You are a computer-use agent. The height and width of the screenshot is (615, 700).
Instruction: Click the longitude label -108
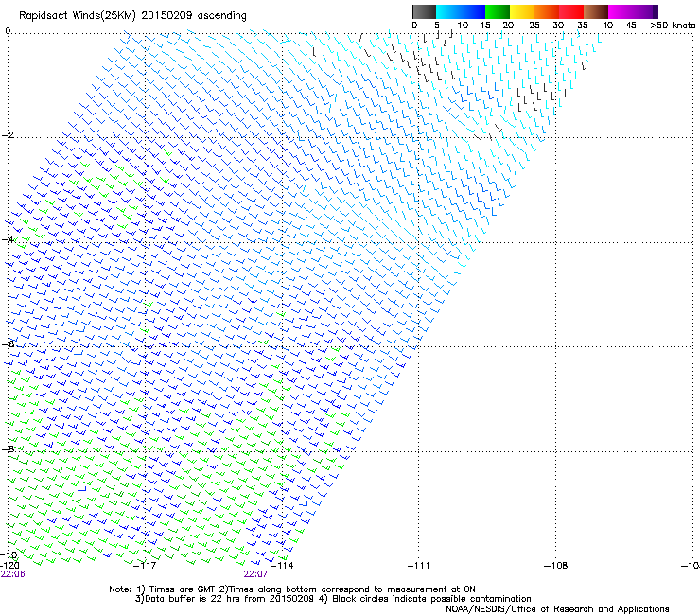point(556,566)
